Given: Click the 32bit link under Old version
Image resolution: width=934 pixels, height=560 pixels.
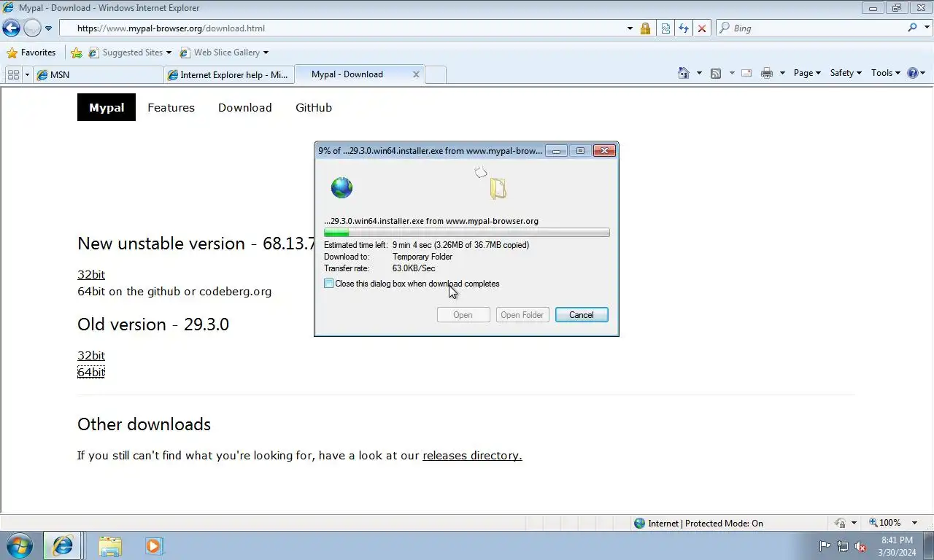Looking at the screenshot, I should point(91,355).
